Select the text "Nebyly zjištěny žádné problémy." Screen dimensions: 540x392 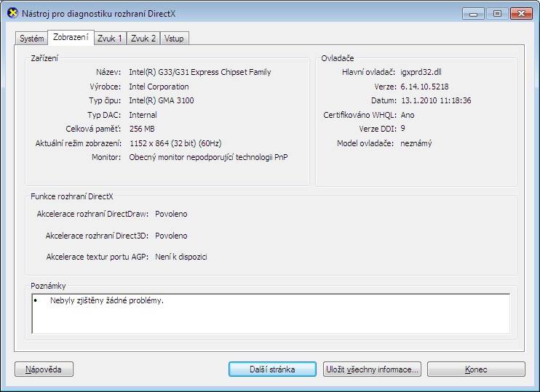tap(107, 300)
